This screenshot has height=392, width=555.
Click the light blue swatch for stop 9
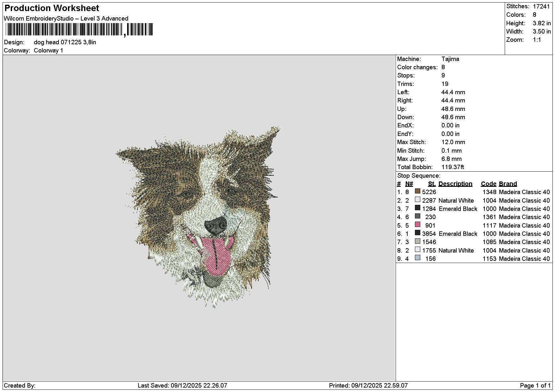(417, 258)
